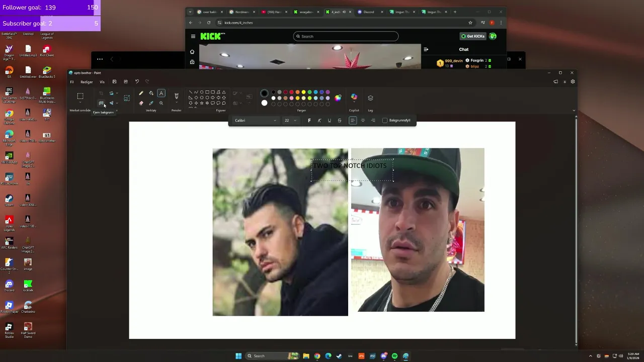
Task: Switch to the Nordmann browser tab
Action: (242, 12)
